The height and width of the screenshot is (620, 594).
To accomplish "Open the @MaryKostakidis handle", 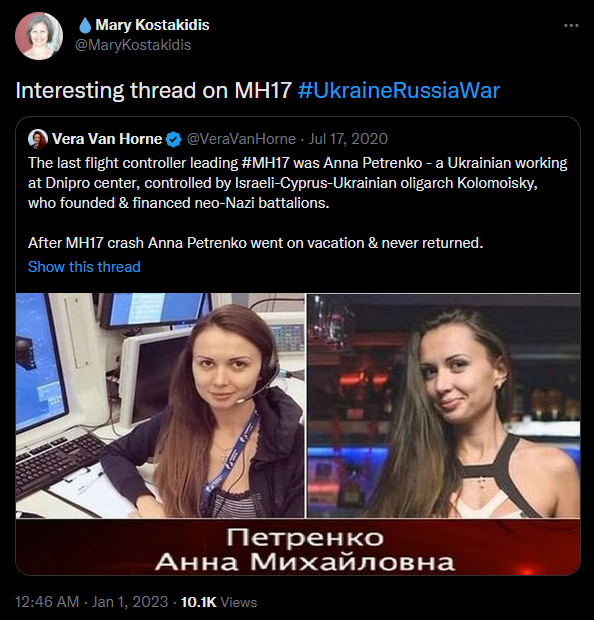I will 133,45.
